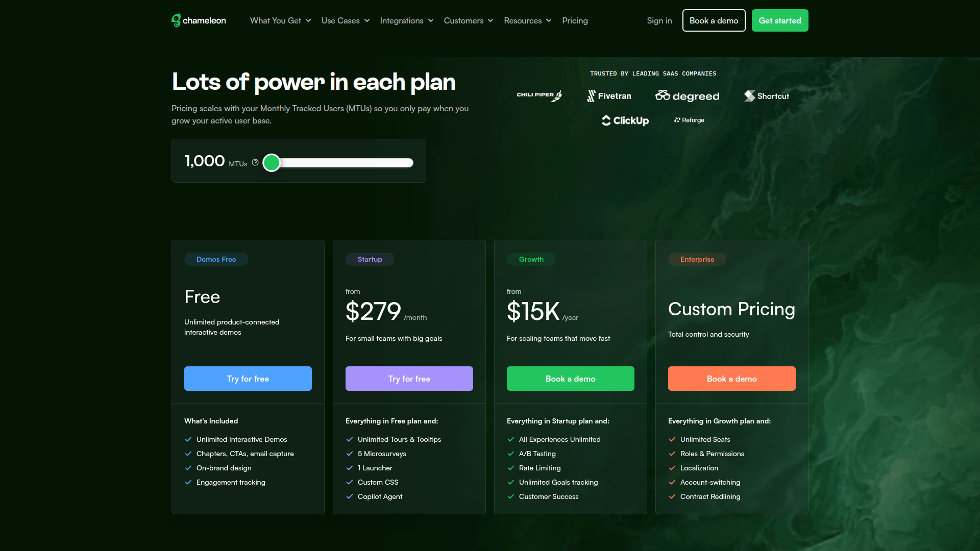This screenshot has width=980, height=551.
Task: Click the Fivetran company logo
Action: tap(609, 96)
